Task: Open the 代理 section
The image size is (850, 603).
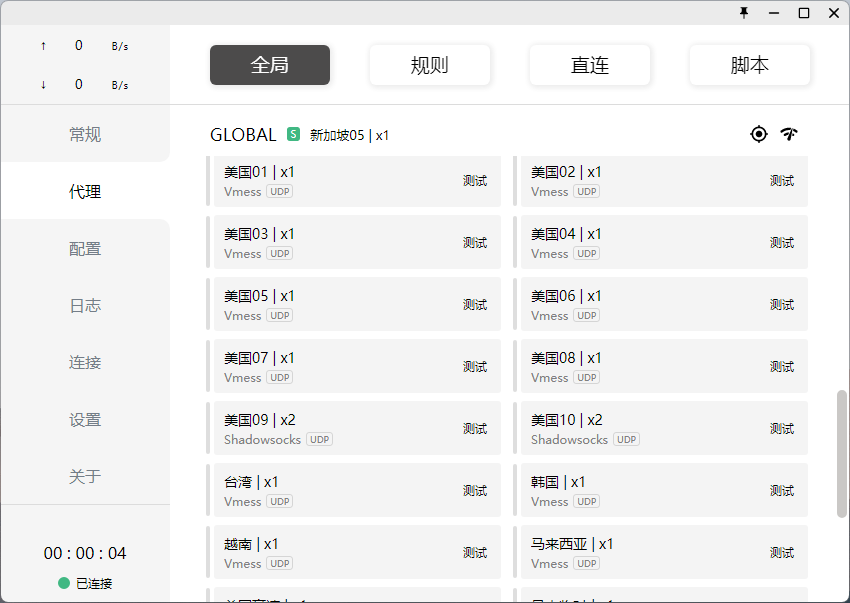Action: pyautogui.click(x=85, y=191)
